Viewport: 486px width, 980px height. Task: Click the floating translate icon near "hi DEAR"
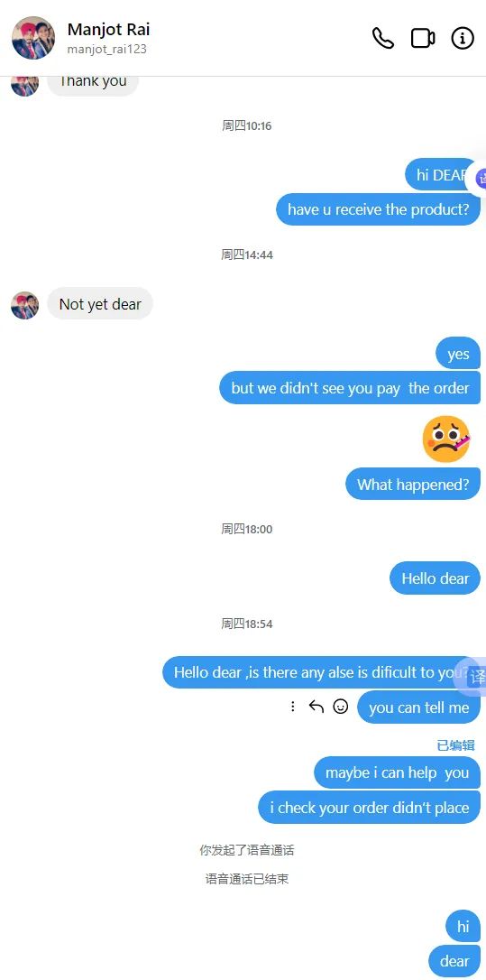[481, 178]
